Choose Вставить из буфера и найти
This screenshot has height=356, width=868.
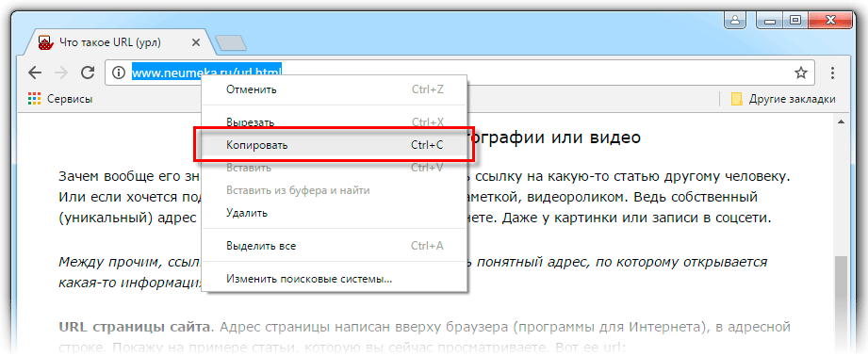tap(336, 190)
